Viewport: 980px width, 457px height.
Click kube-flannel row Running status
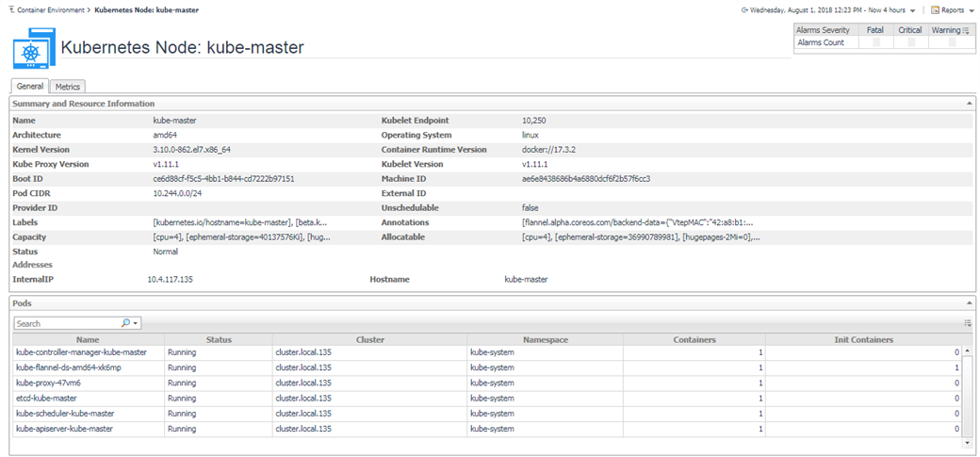pyautogui.click(x=182, y=367)
